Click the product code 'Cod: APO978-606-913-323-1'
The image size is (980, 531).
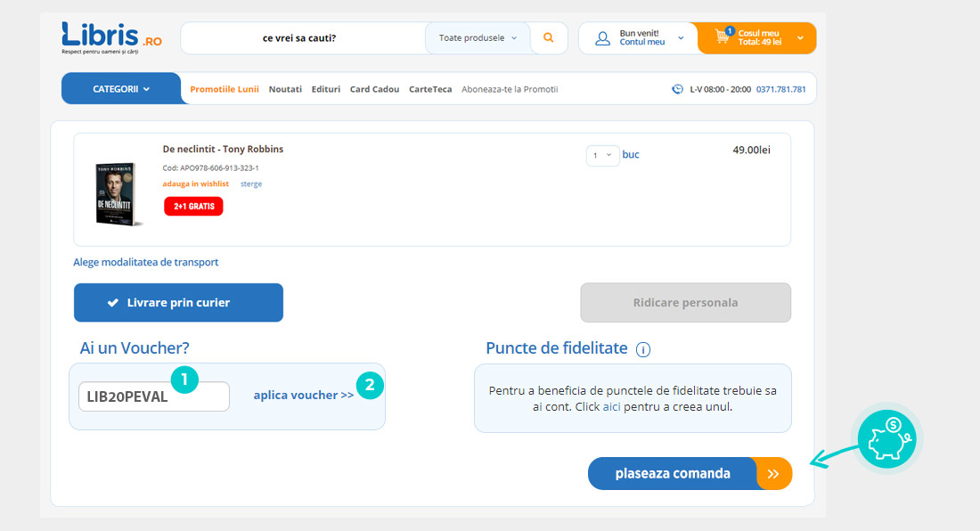click(210, 168)
